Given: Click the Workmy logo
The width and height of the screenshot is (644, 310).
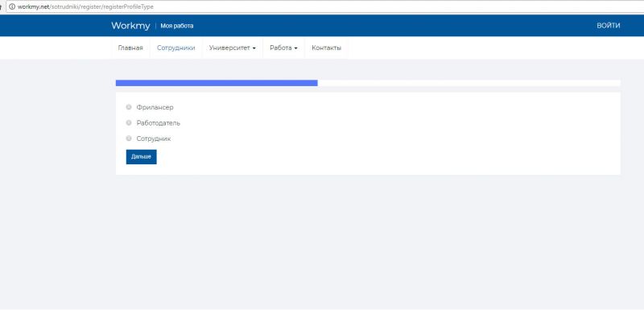Looking at the screenshot, I should tap(130, 26).
